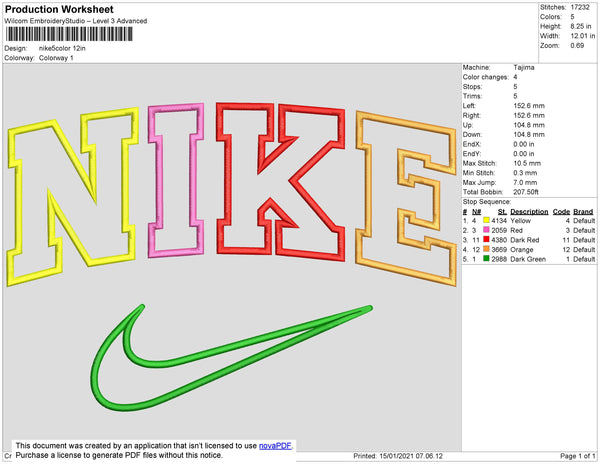Click the Code column header
600x464 pixels.
tap(561, 212)
